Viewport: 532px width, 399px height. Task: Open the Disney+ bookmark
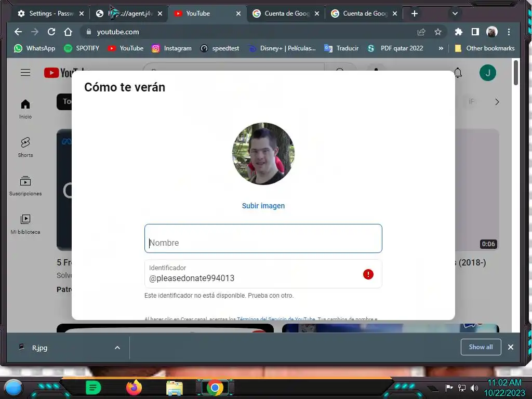point(282,48)
